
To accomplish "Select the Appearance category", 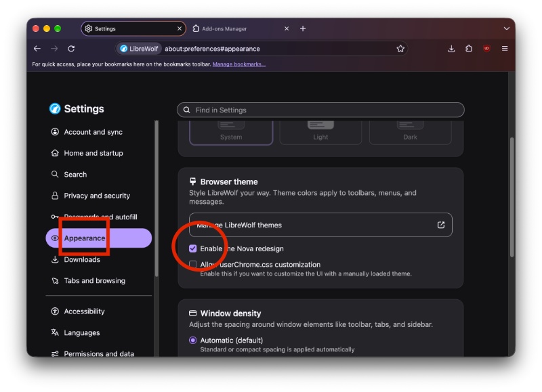I will point(98,238).
